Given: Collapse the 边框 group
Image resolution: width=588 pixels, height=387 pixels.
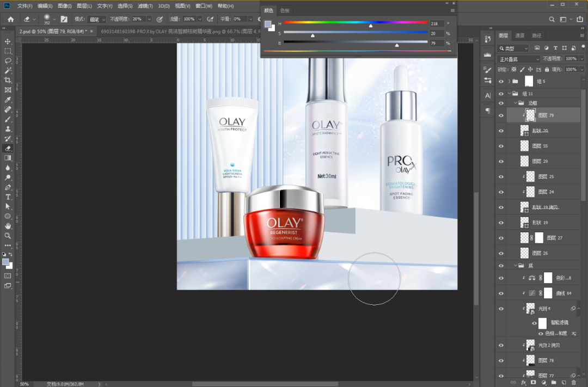Looking at the screenshot, I should point(515,103).
